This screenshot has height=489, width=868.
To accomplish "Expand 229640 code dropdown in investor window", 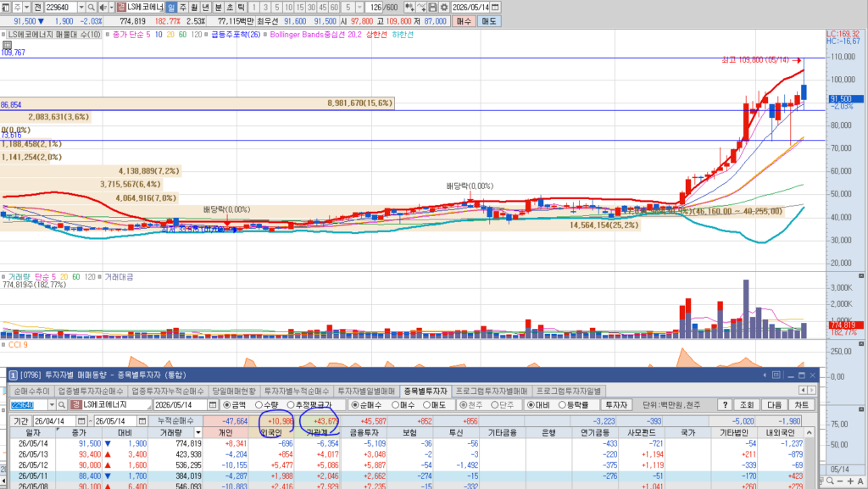I will pyautogui.click(x=52, y=405).
